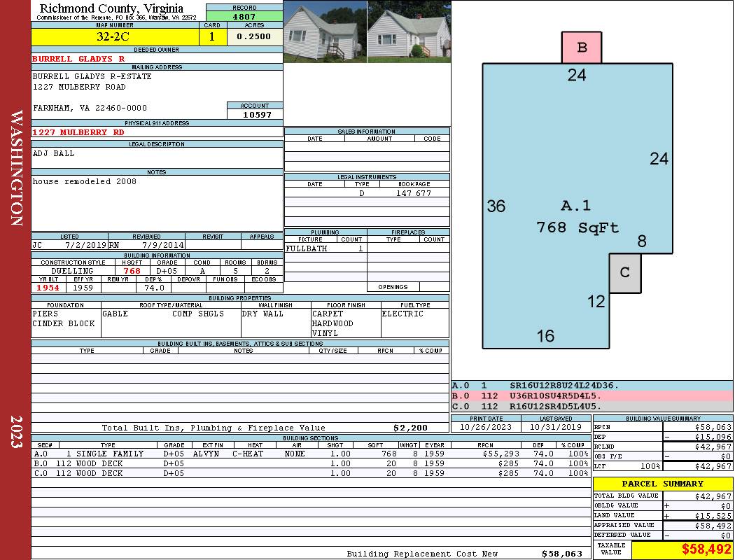This screenshot has height=560, width=735.
Task: Select the gray C deck section in sketch
Action: click(x=625, y=273)
